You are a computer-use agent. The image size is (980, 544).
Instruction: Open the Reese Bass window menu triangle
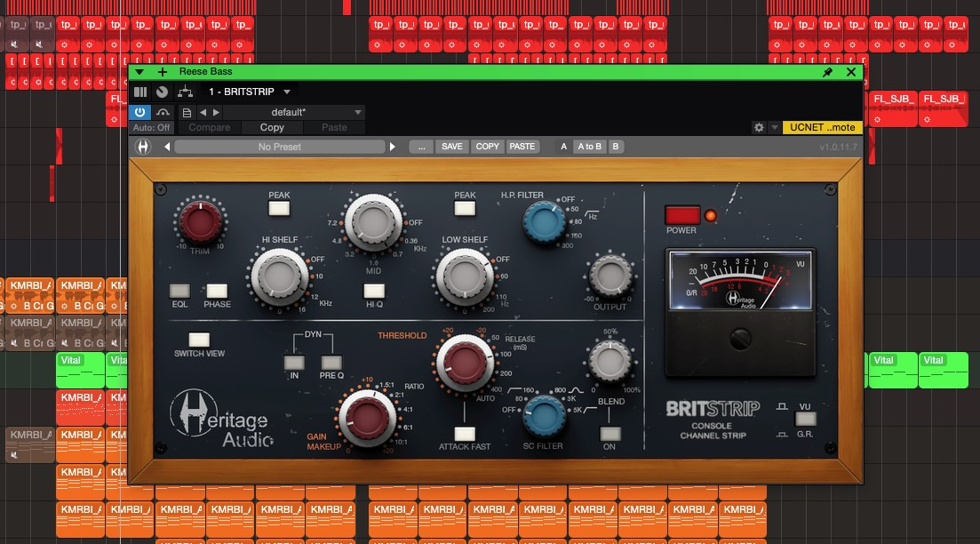(x=139, y=72)
